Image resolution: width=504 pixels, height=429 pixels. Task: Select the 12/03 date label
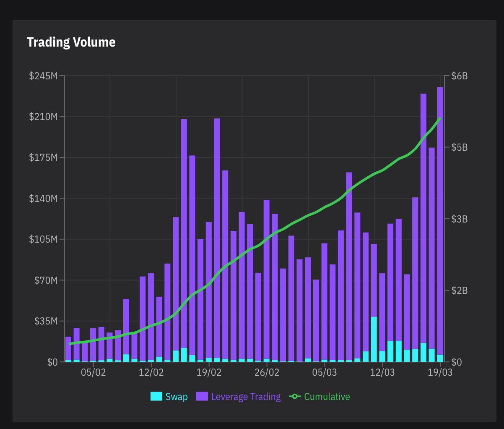click(382, 372)
